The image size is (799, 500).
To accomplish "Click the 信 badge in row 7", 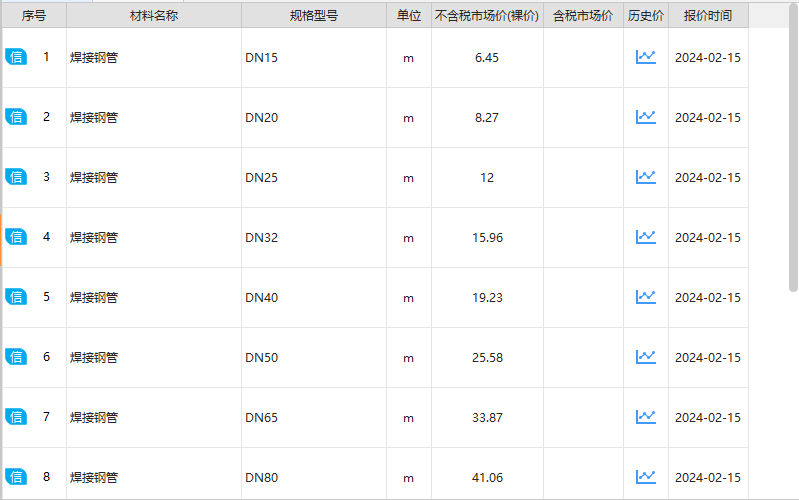I will click(16, 417).
